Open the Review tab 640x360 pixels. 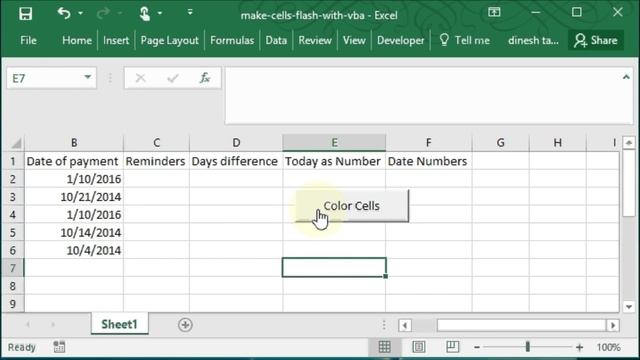coord(315,40)
